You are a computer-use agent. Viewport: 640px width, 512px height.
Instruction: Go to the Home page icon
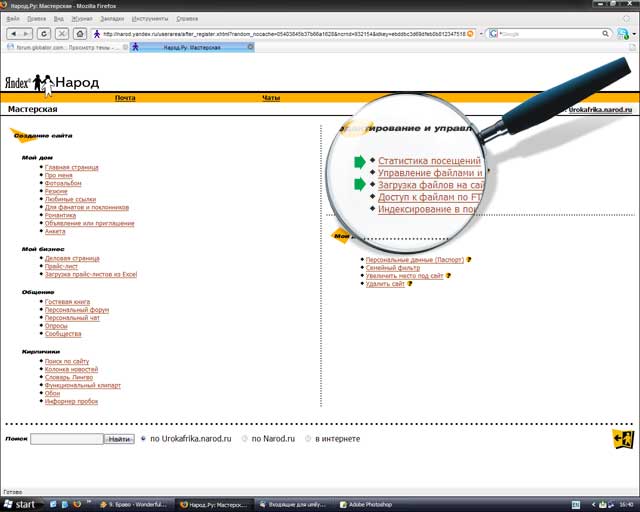tap(80, 34)
